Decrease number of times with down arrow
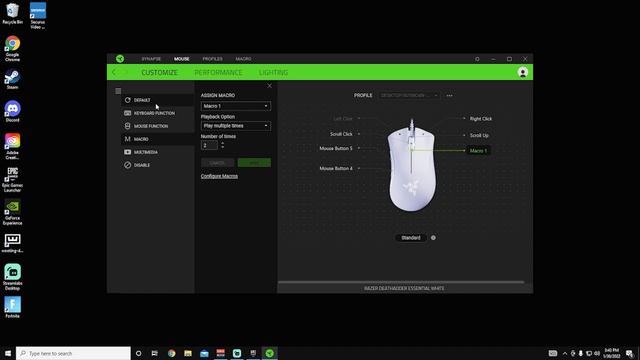The width and height of the screenshot is (640, 360). point(222,147)
